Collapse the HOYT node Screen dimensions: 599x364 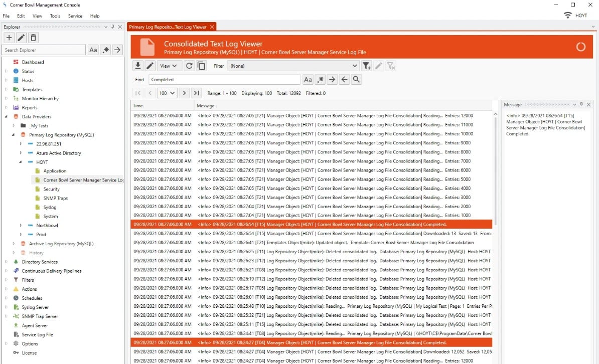tap(21, 162)
